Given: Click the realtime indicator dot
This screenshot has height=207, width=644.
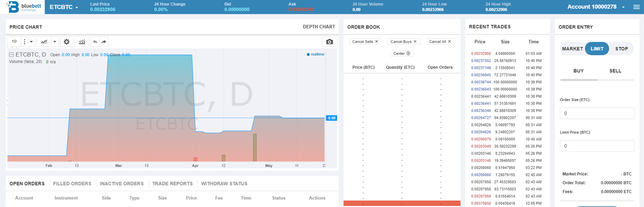Looking at the screenshot, I should point(308,54).
